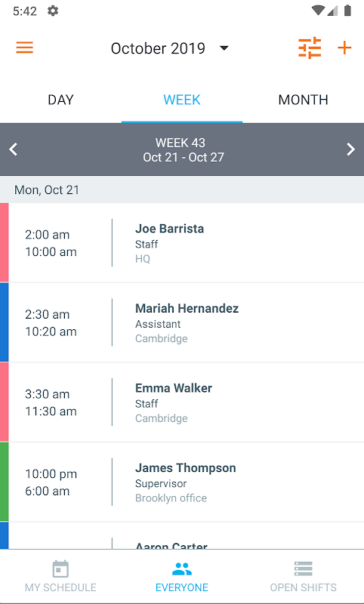
Task: Tap the My Schedule calendar icon
Action: (60, 569)
